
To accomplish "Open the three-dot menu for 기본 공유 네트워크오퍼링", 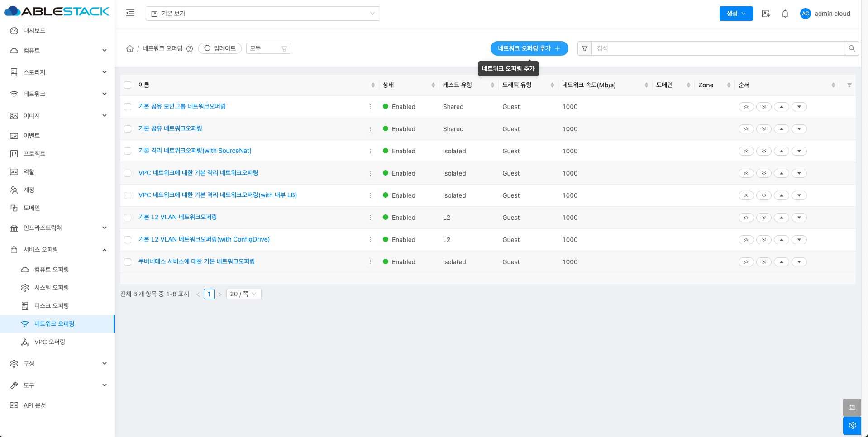I will 370,129.
